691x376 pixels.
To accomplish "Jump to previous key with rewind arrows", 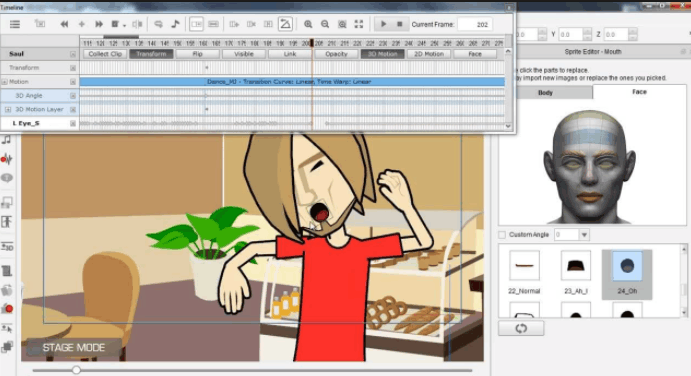I will [64, 24].
